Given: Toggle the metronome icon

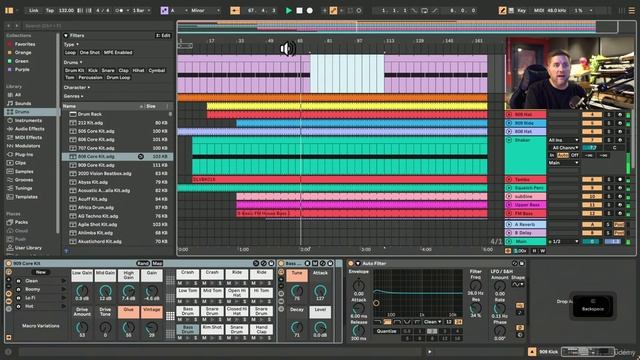Looking at the screenshot, I should 120,11.
